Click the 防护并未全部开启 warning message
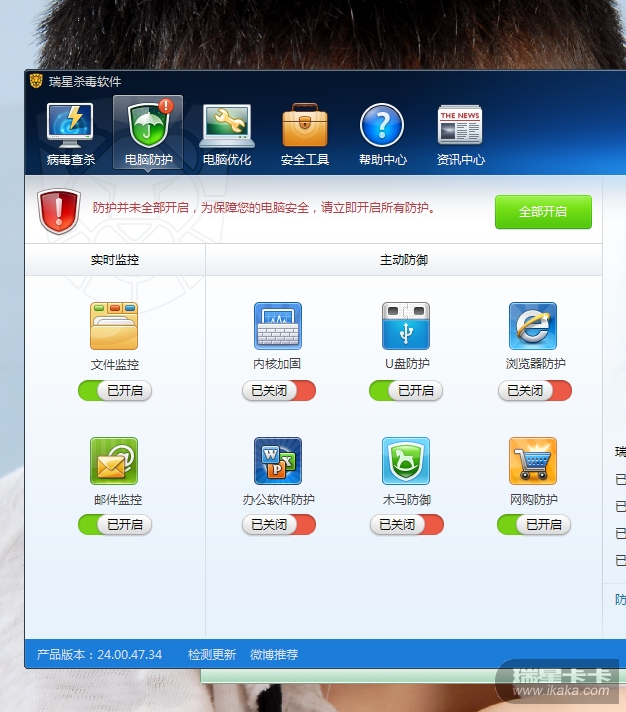This screenshot has width=626, height=712. (264, 208)
